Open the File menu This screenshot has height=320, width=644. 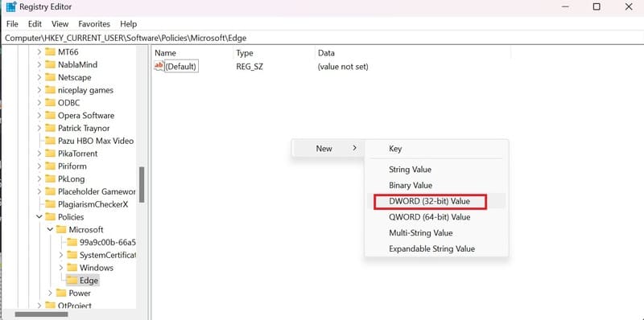coord(12,24)
